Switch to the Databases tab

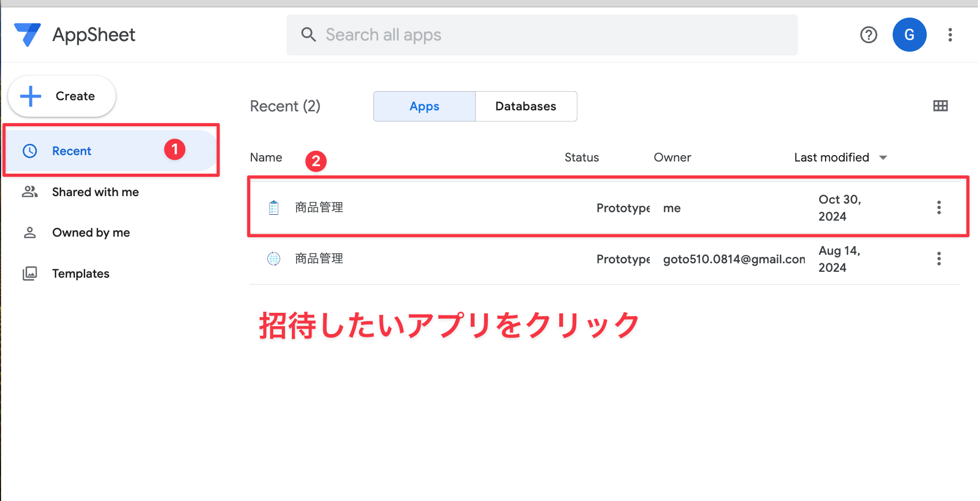[x=526, y=106]
